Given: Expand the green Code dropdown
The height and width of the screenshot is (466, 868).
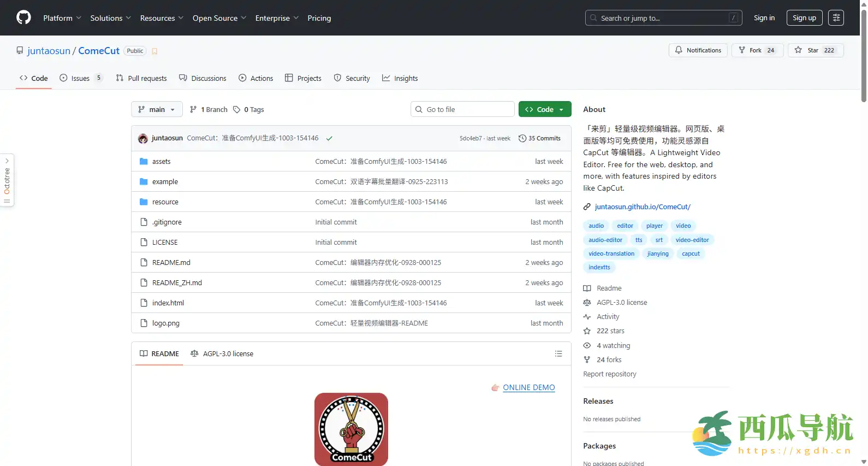Looking at the screenshot, I should [x=544, y=110].
